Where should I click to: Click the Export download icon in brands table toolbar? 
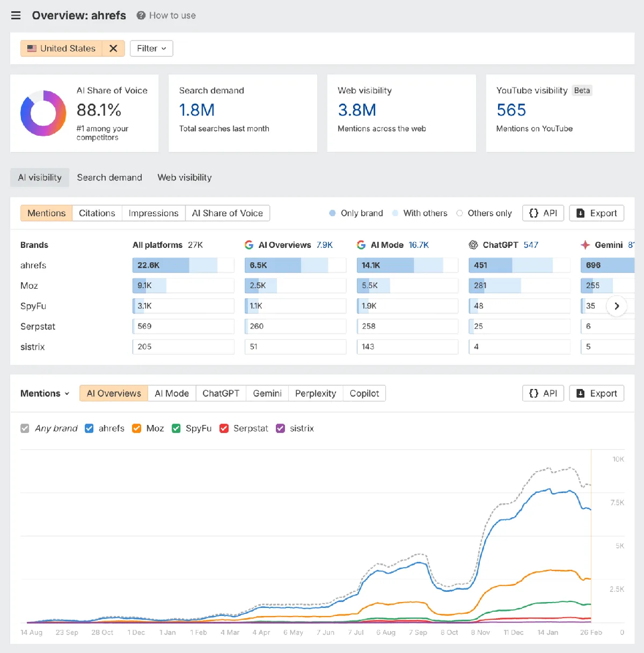[x=580, y=213]
